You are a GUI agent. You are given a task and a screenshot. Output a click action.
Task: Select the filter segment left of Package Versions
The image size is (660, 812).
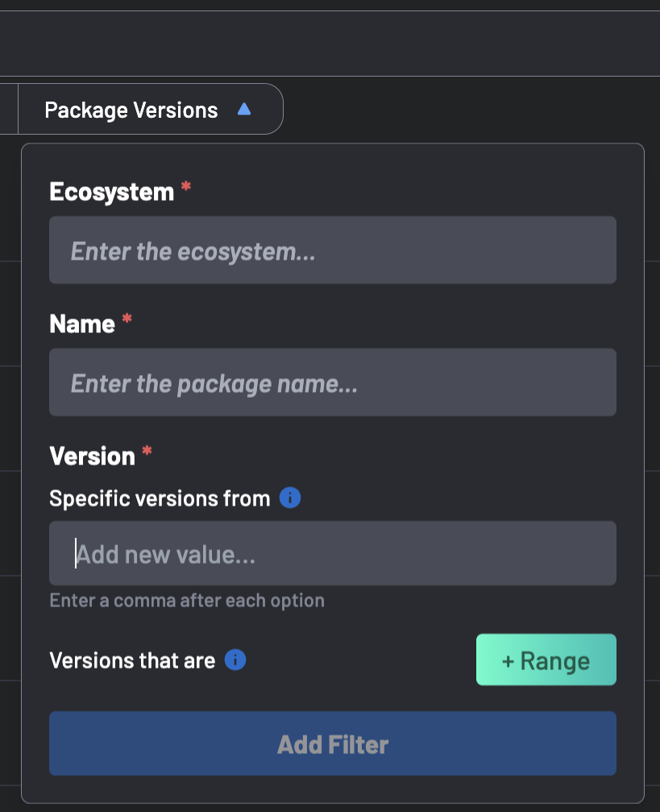[x=8, y=110]
